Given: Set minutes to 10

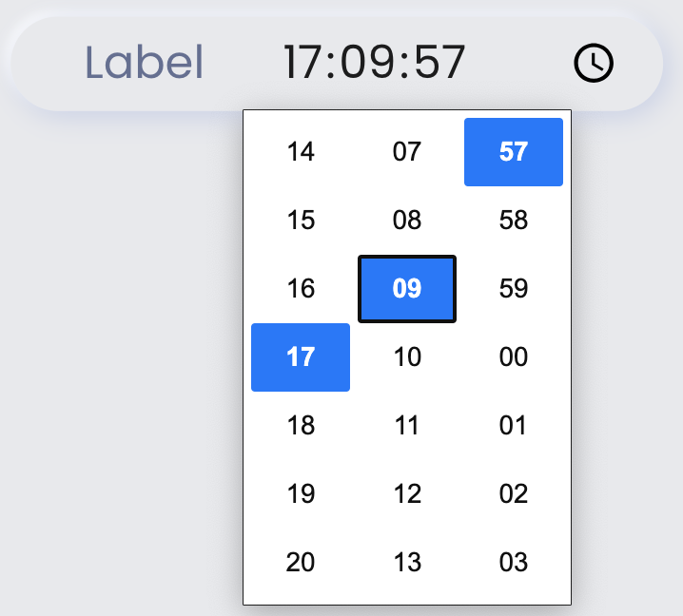Looking at the screenshot, I should 407,357.
